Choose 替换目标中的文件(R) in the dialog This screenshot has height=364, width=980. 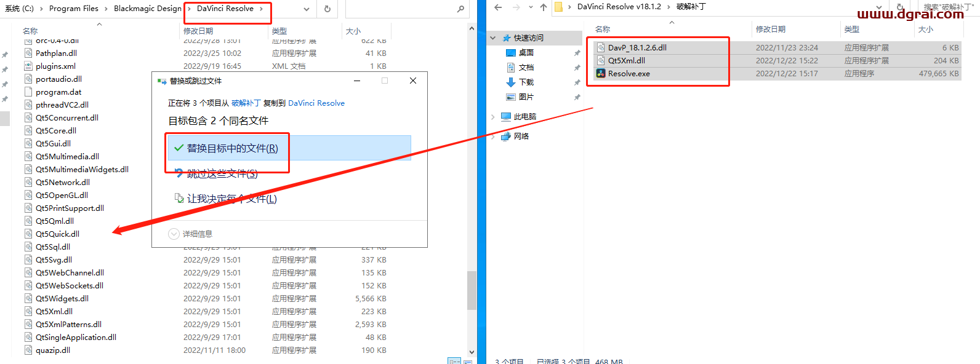tap(289, 148)
